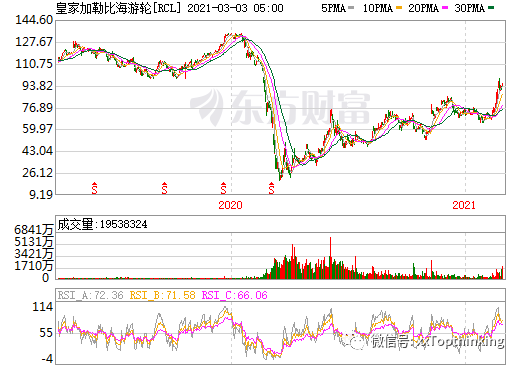This screenshot has height=365, width=520.
Task: Click the 9.19 price axis label
Action: point(41,194)
